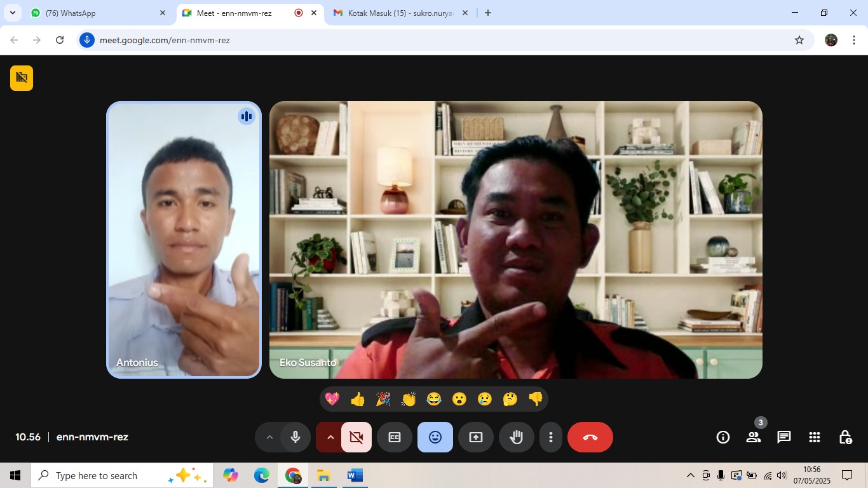Open the meeting details info icon

722,437
